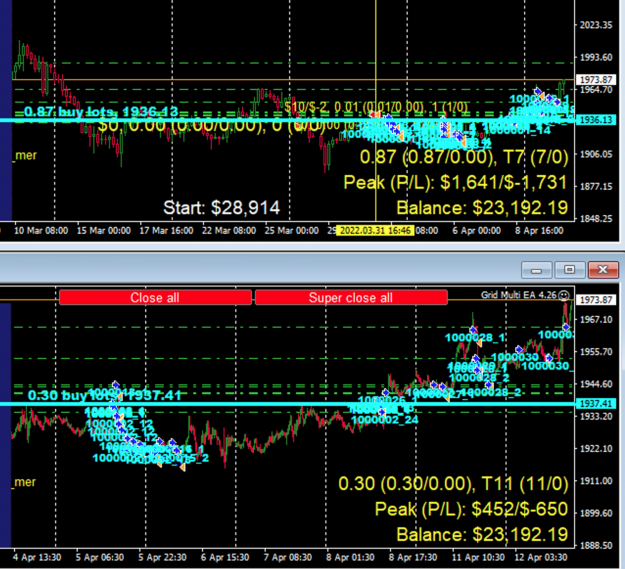This screenshot has height=569, width=625.
Task: Click the 1973.87 price tag in lower chart
Action: [x=596, y=300]
